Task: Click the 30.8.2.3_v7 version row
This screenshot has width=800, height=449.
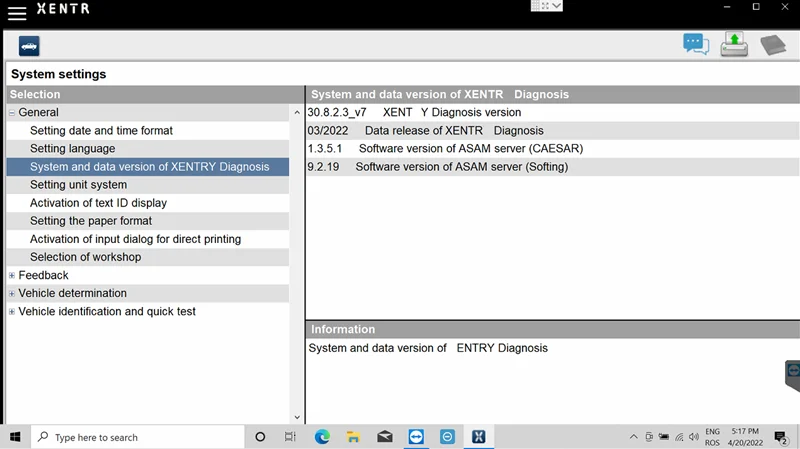Action: 553,113
